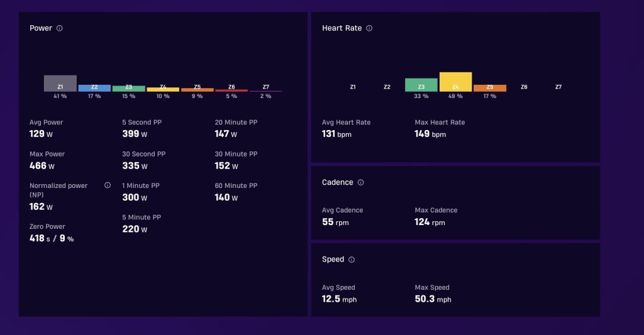Click the Normalized power value 162 W
Viewport: 644px width, 335px height.
[41, 207]
